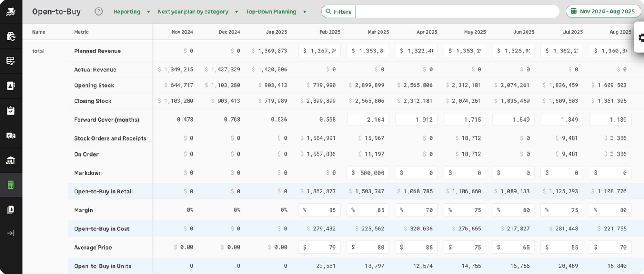This screenshot has height=274, width=644.
Task: Click the logout arrow at sidebar bottom
Action: (x=11, y=233)
